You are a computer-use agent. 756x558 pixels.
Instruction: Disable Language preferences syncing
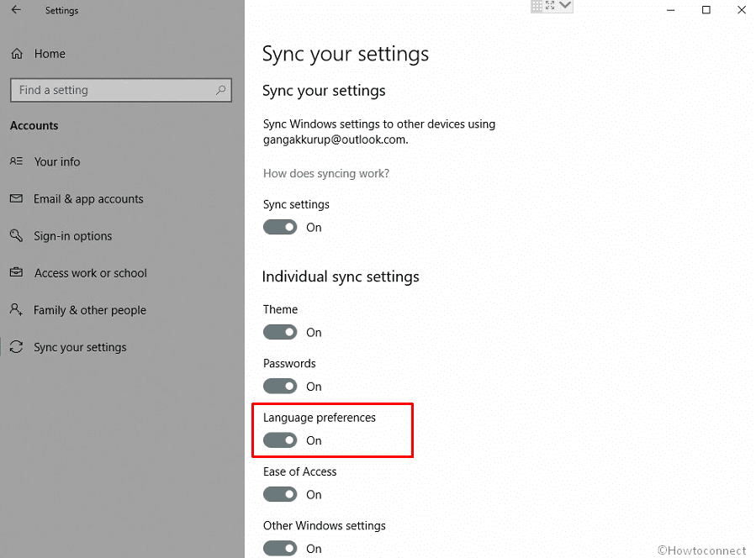point(279,440)
